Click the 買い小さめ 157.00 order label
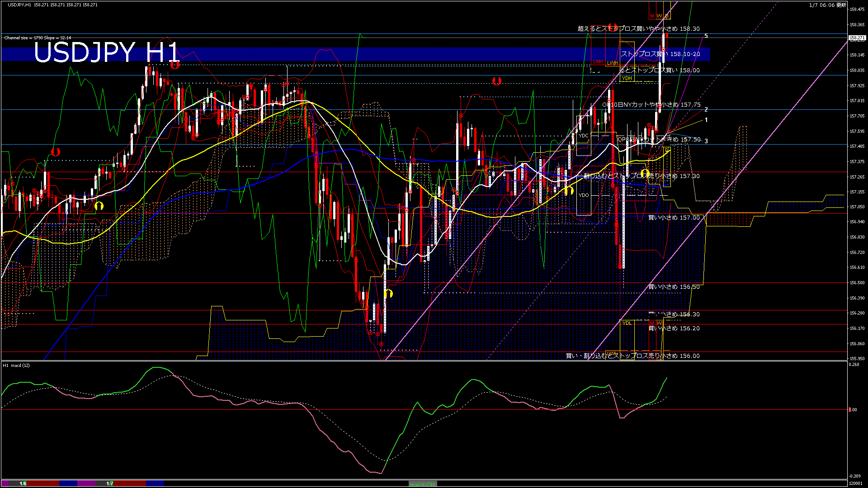Screen dimensions: 868x488 pyautogui.click(x=674, y=218)
